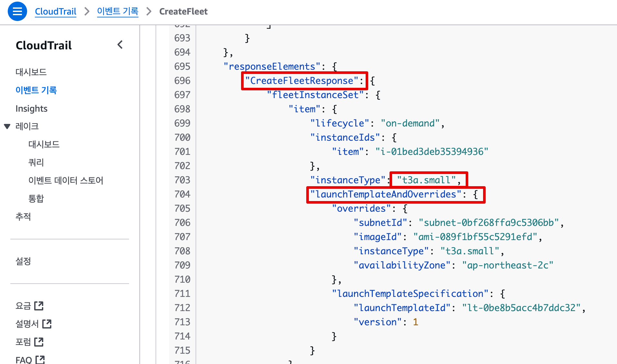Collapse the 레이크 section triangle

(7, 126)
